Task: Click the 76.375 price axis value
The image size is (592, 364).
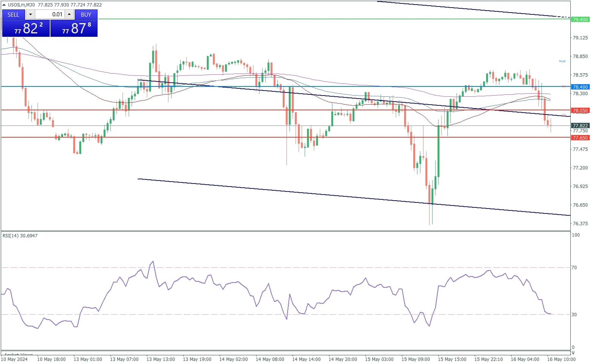Action: tap(580, 224)
